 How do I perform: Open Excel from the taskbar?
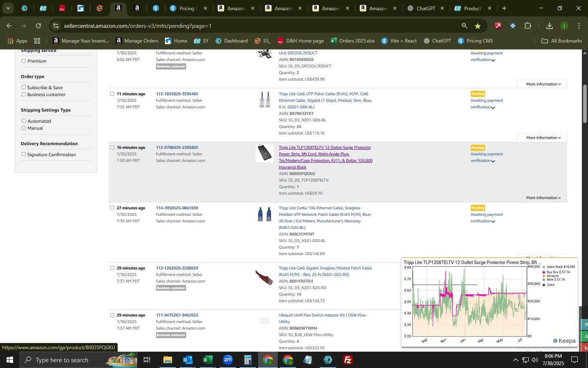(207, 360)
